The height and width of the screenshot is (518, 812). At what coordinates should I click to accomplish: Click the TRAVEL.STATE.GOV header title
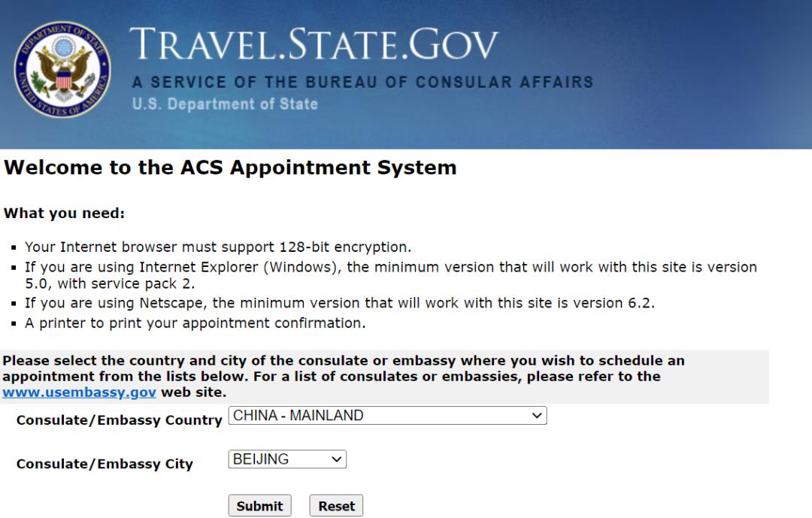click(314, 45)
